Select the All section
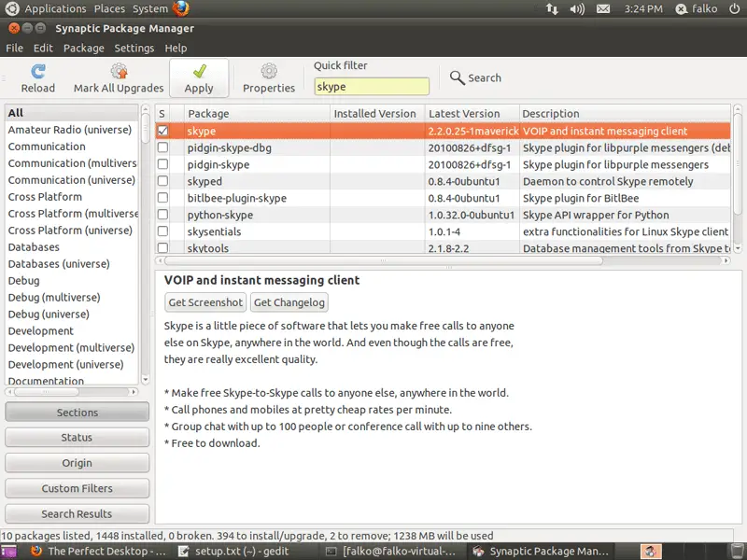Image resolution: width=747 pixels, height=560 pixels. click(x=72, y=113)
